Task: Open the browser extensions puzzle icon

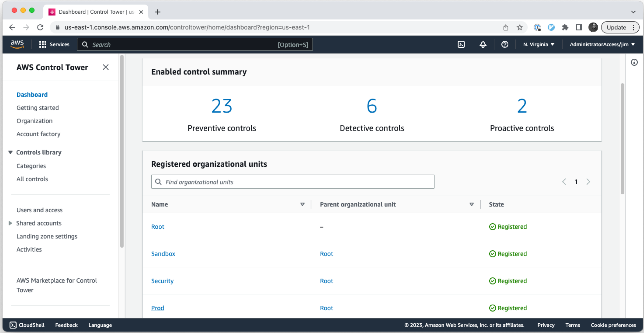Action: pos(565,27)
